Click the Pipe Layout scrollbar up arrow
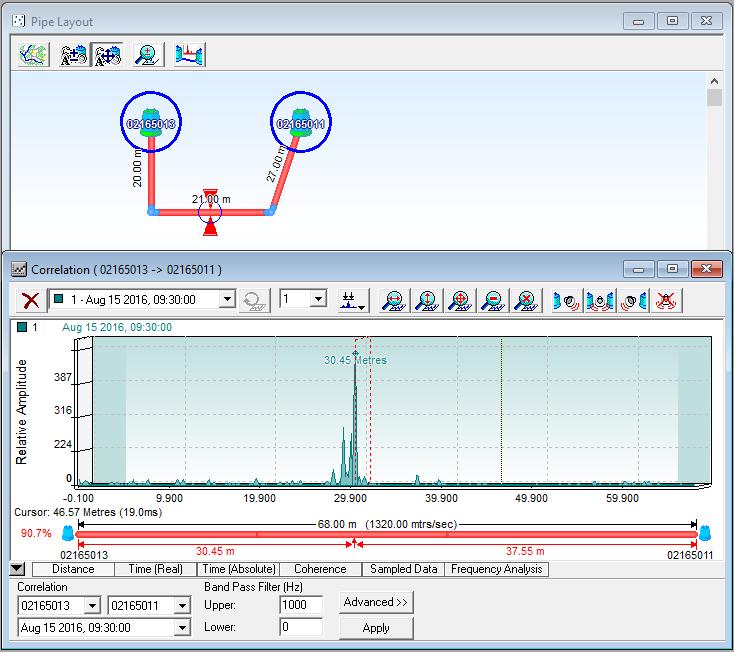 click(x=714, y=81)
